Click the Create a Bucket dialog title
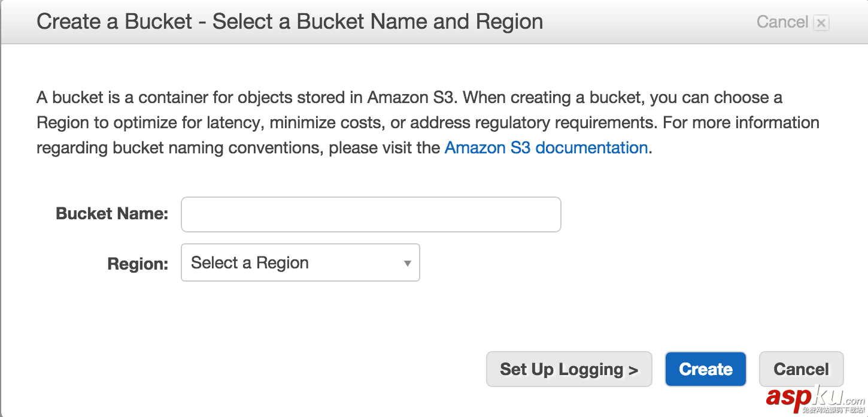 [290, 22]
